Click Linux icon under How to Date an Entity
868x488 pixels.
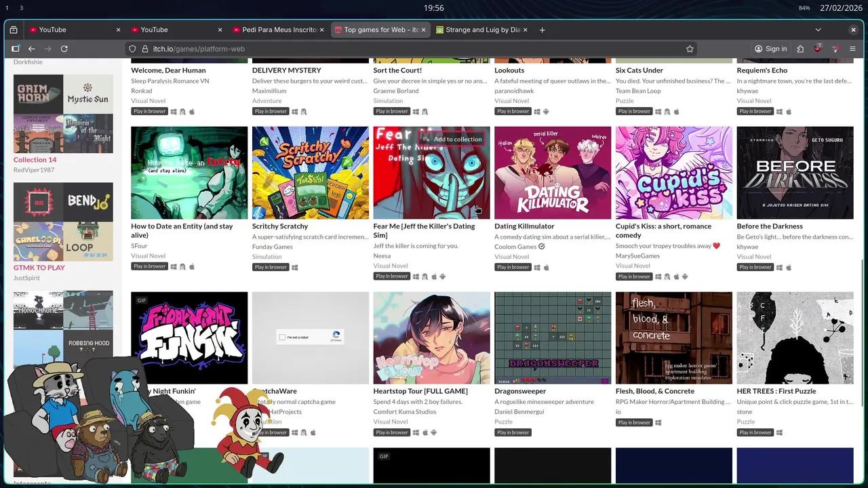[x=182, y=267]
